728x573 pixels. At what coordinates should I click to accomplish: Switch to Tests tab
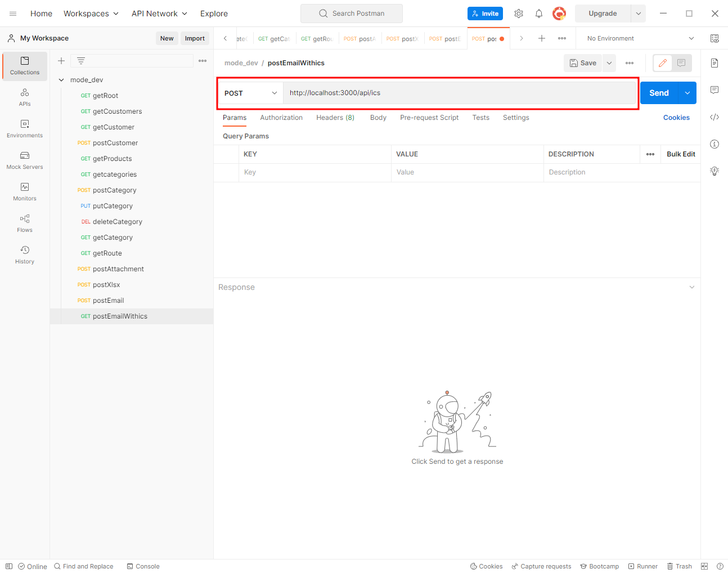click(481, 118)
